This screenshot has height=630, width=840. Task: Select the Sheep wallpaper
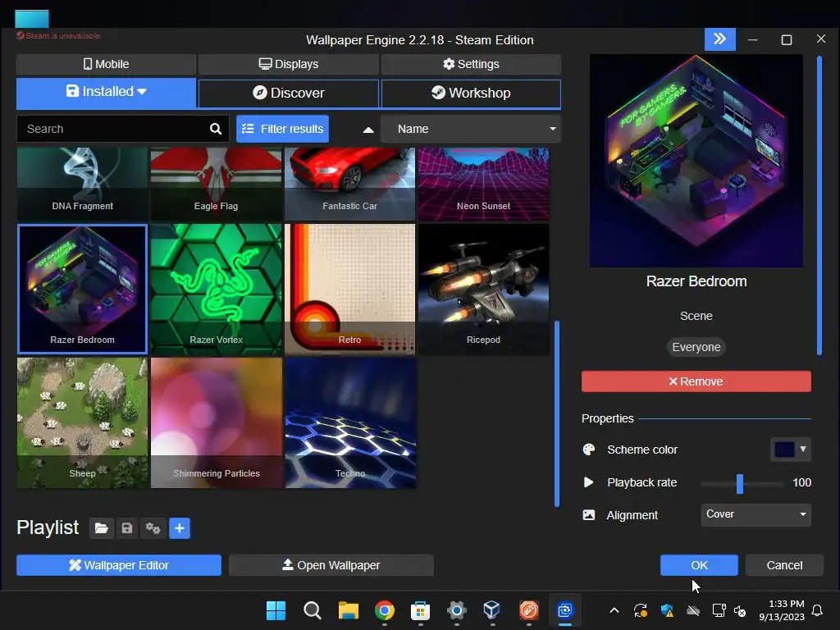[x=83, y=423]
